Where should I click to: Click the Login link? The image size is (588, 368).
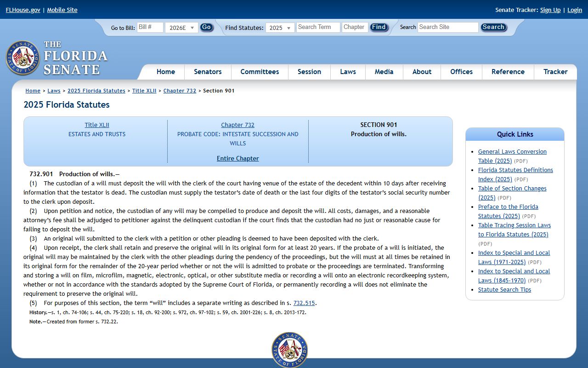575,10
